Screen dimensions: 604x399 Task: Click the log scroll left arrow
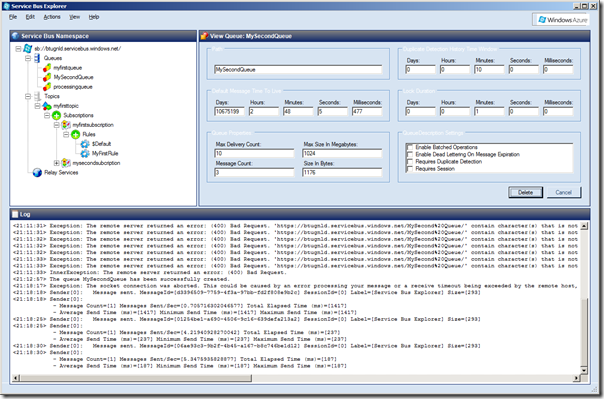pyautogui.click(x=16, y=378)
